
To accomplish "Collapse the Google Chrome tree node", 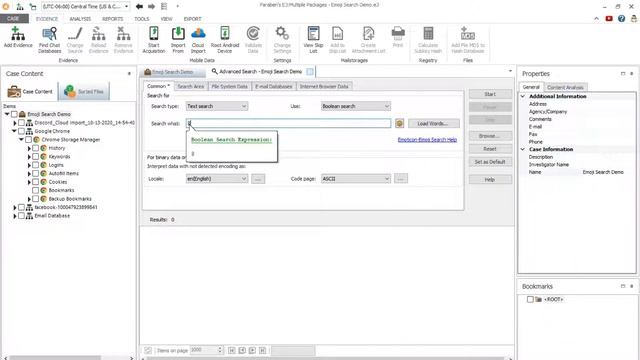I will coord(14,131).
